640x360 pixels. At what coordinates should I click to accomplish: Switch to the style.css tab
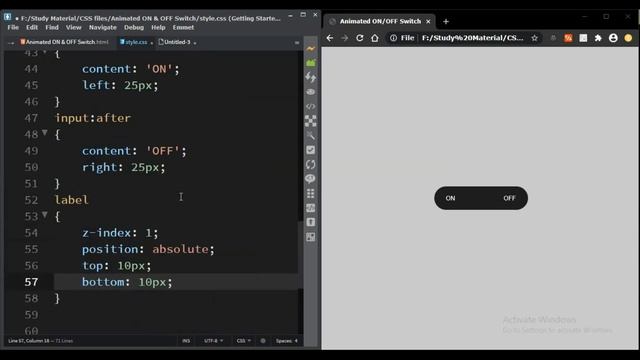coord(136,42)
